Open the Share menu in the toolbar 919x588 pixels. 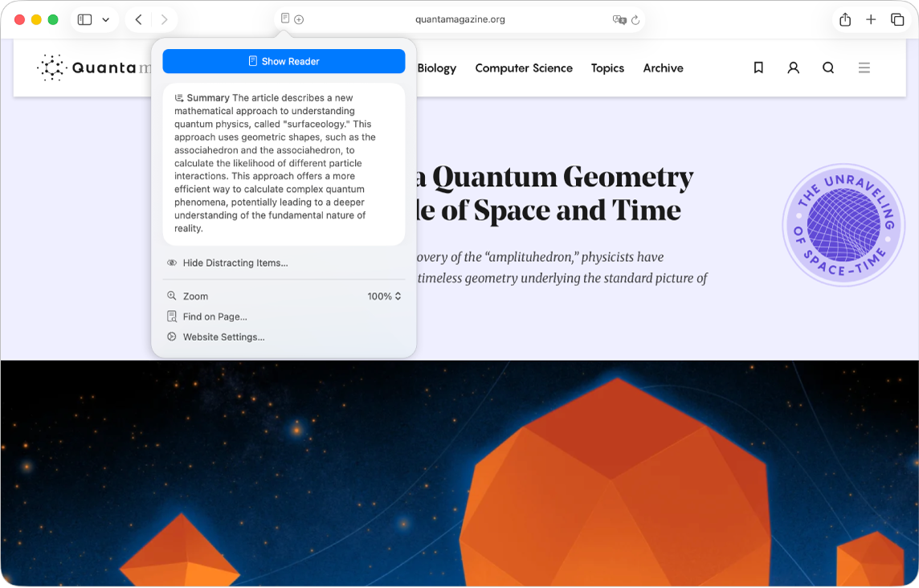[844, 18]
